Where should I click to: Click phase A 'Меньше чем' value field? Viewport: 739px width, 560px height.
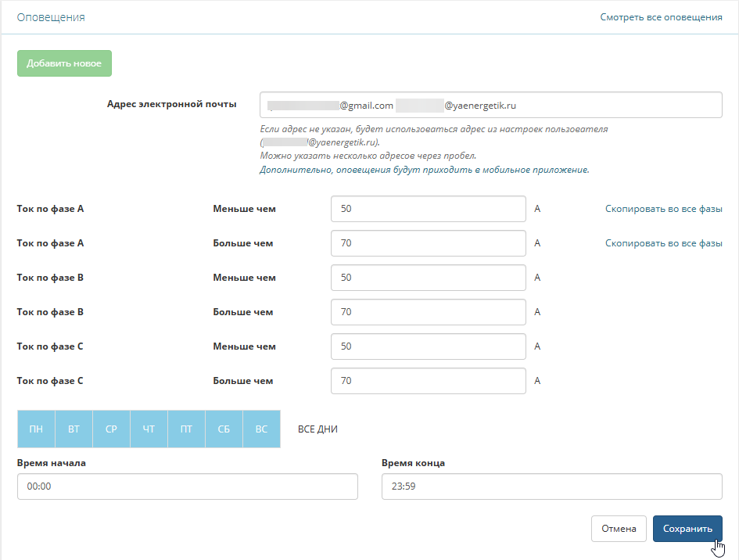pyautogui.click(x=429, y=209)
